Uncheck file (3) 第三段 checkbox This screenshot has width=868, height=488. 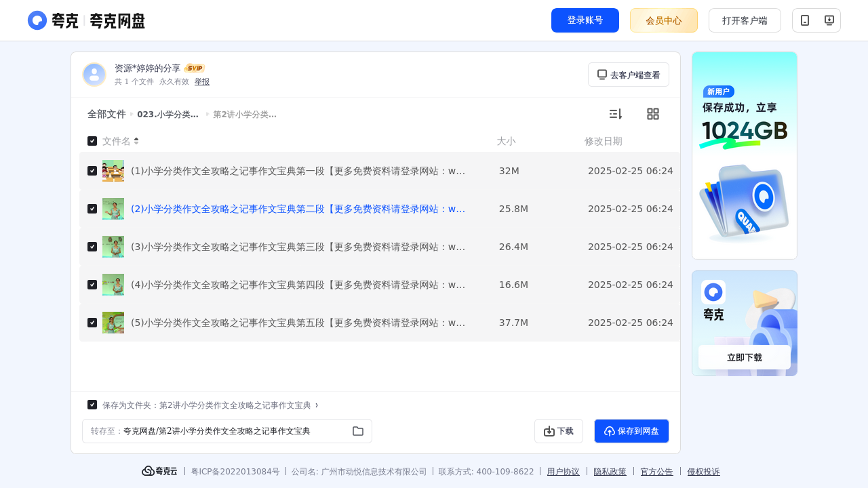(x=92, y=247)
